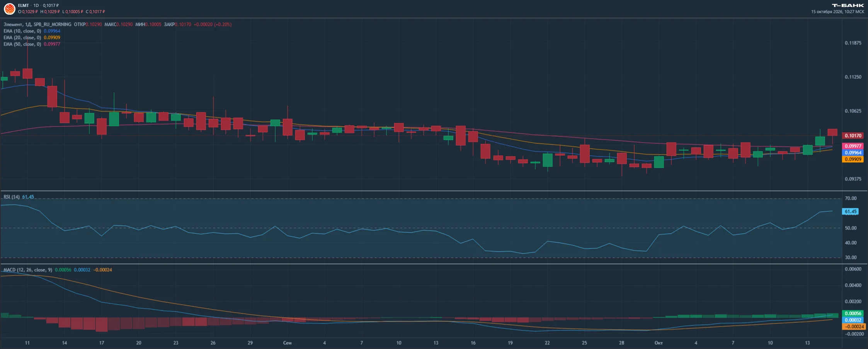Click the Элемент, 1Д, SPB_RU_MORNING legend title

pos(37,24)
